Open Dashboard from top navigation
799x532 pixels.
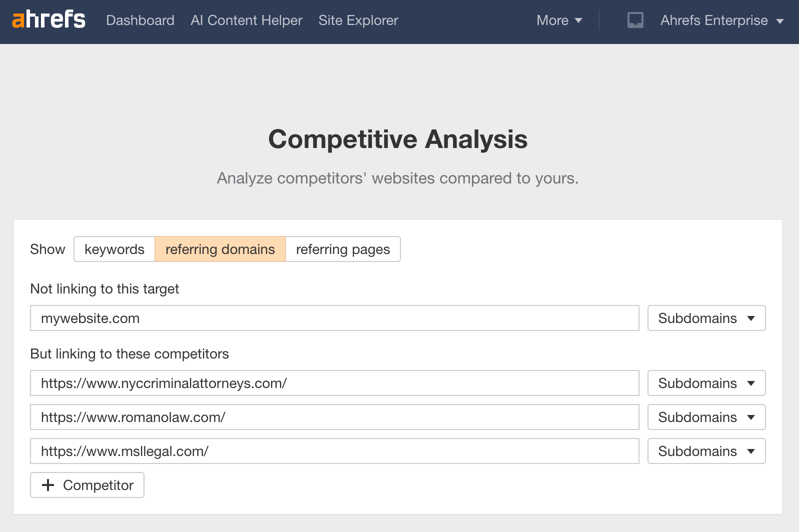[140, 20]
